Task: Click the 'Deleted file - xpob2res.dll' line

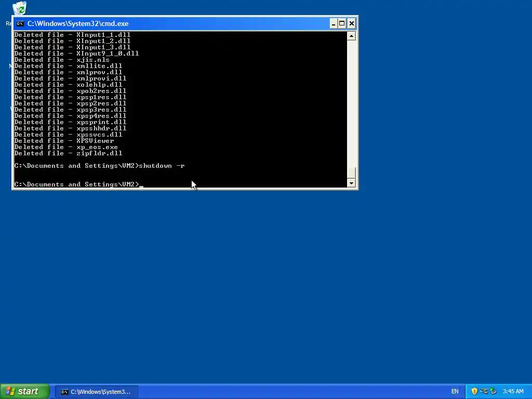Action: click(x=70, y=91)
